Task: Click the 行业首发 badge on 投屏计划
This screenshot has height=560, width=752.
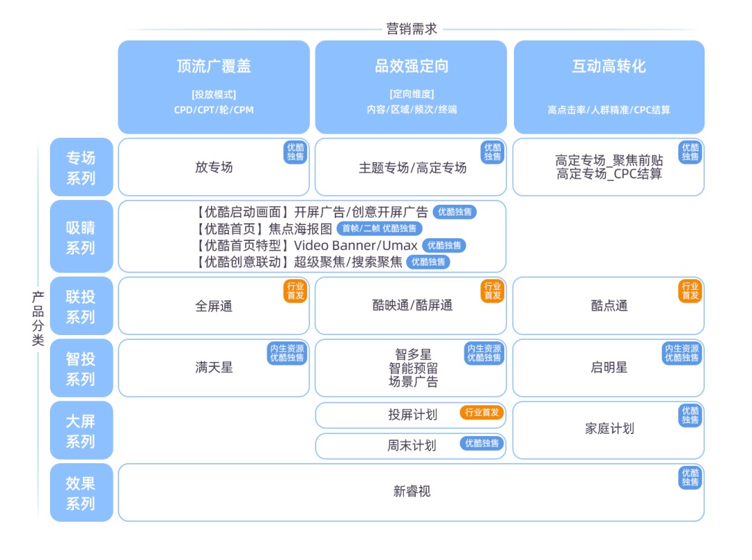Action: coord(482,412)
